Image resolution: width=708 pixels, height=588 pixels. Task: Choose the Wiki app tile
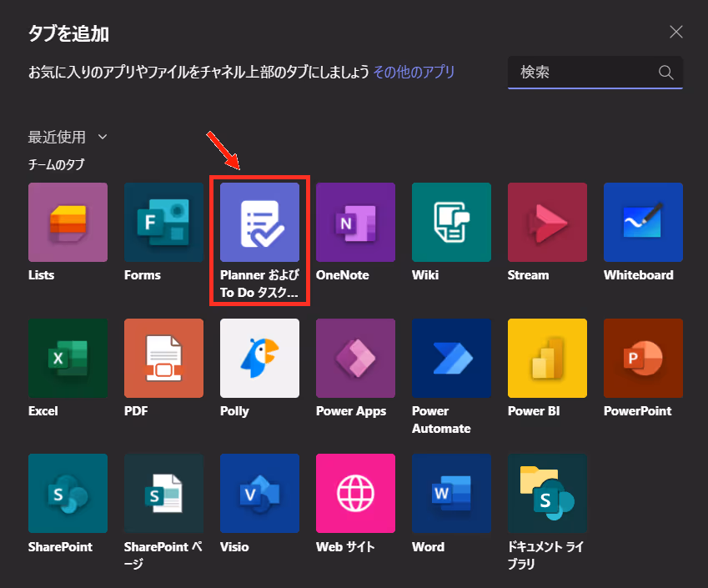pyautogui.click(x=451, y=222)
